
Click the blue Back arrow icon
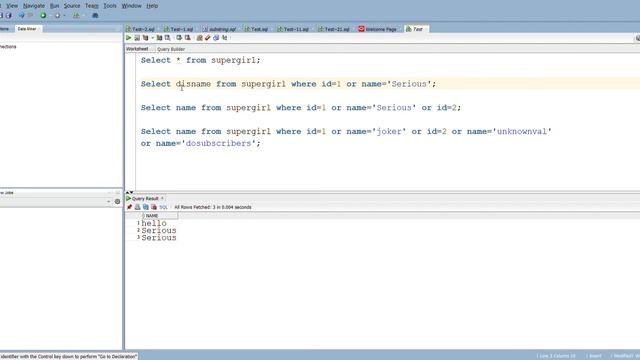coord(21,16)
